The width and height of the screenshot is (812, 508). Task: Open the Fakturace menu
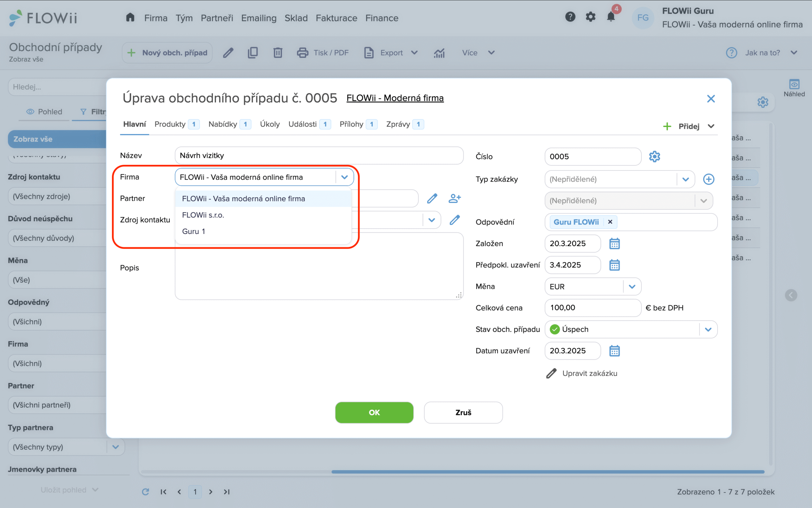(x=336, y=18)
